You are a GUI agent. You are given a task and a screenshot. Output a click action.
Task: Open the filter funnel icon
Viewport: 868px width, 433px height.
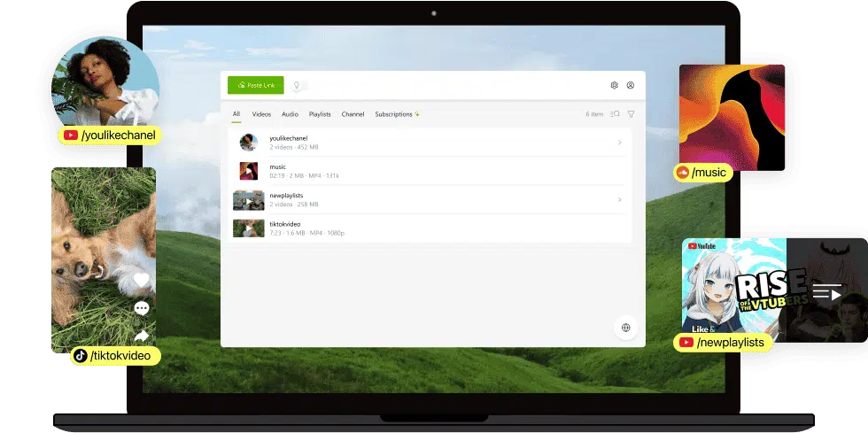pos(631,114)
